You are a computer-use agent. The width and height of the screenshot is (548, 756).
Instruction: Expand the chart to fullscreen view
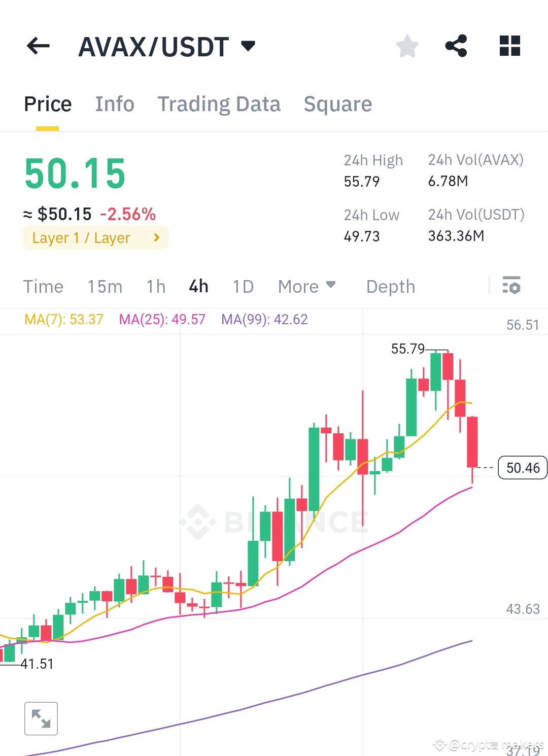(x=41, y=718)
